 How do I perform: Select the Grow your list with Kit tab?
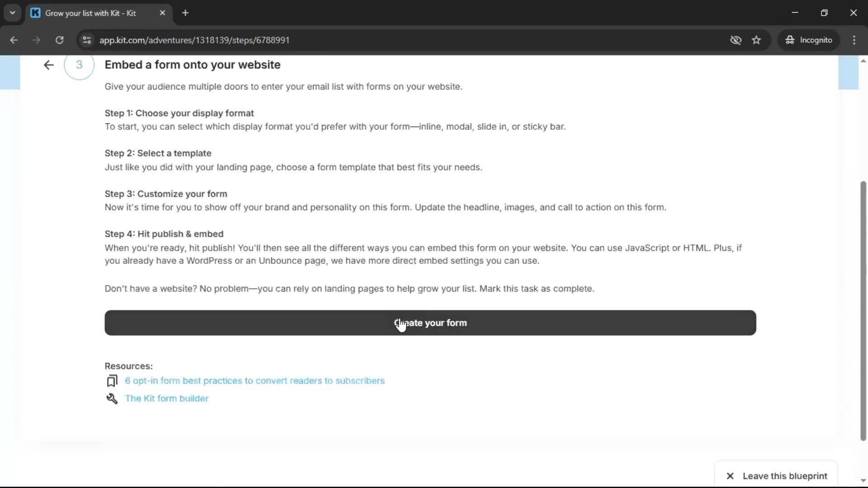point(90,13)
